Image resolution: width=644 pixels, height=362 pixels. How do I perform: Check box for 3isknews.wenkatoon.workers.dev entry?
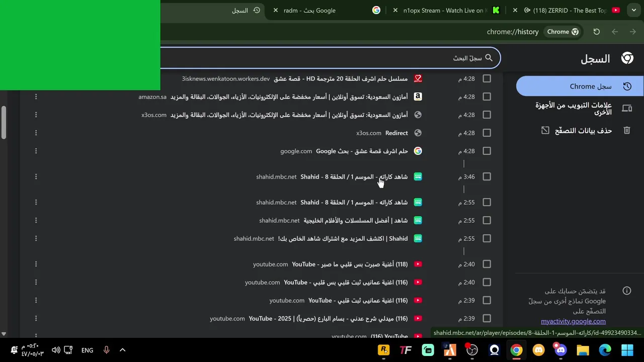[x=487, y=78]
